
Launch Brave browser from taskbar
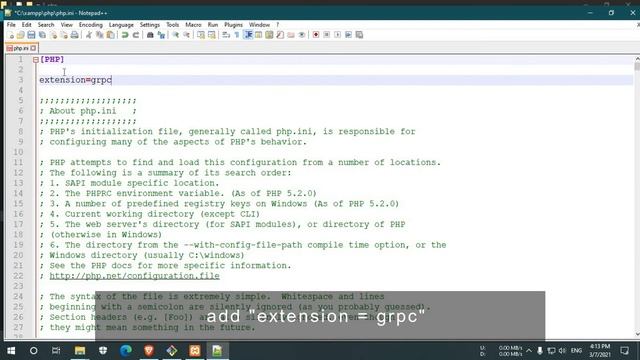pyautogui.click(x=149, y=351)
